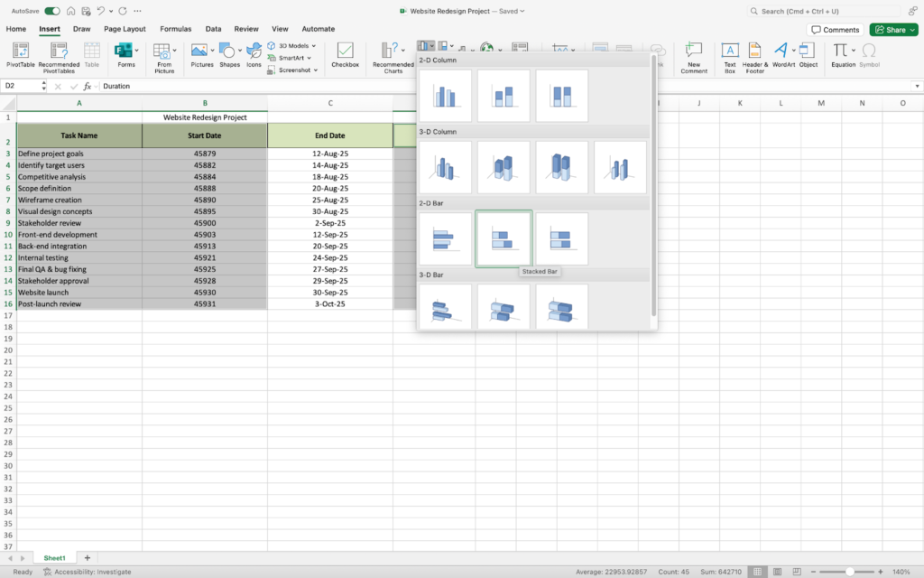The height and width of the screenshot is (578, 924).
Task: Click Accessibility: Investigate in status bar
Action: point(88,572)
